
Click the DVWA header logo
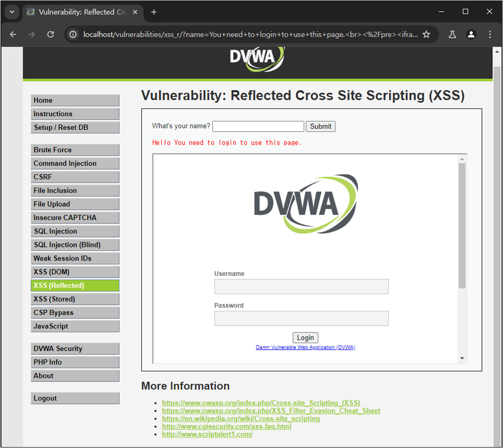coord(257,59)
